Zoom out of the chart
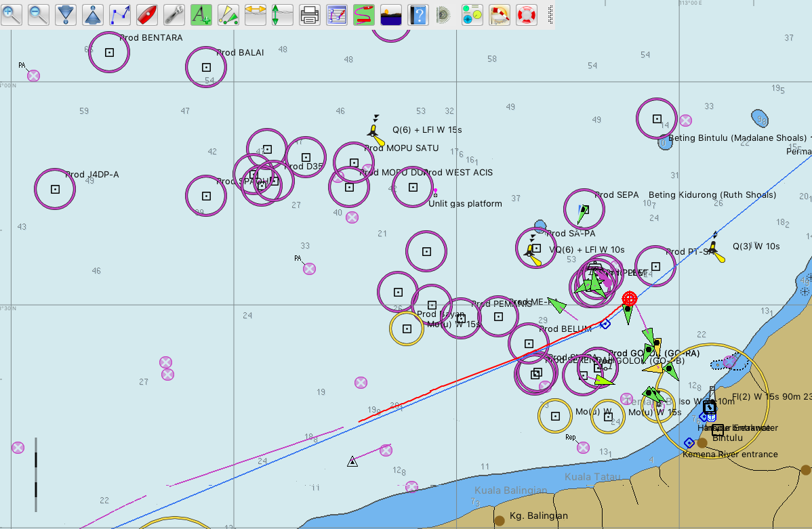Image resolution: width=812 pixels, height=529 pixels. pos(39,14)
